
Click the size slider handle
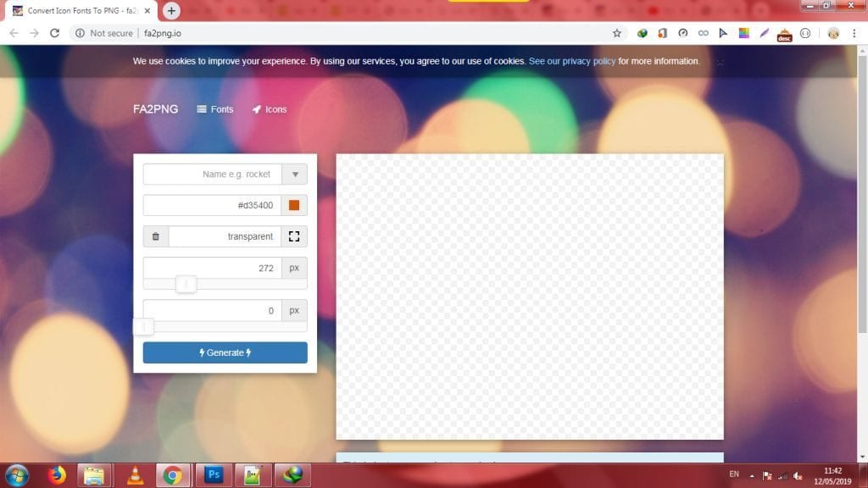(186, 284)
